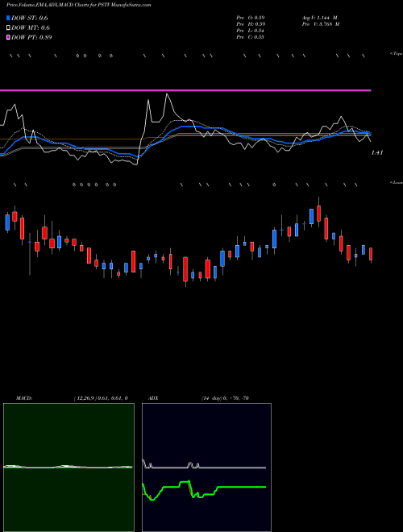Click the 1.41 price axis label
The image size is (403, 532).
click(377, 152)
